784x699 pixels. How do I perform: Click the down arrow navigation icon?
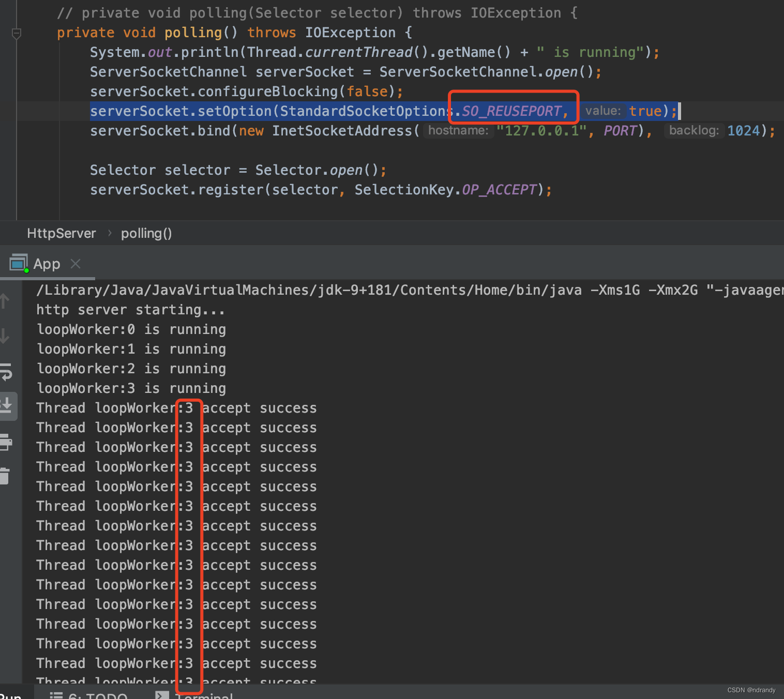pos(5,335)
